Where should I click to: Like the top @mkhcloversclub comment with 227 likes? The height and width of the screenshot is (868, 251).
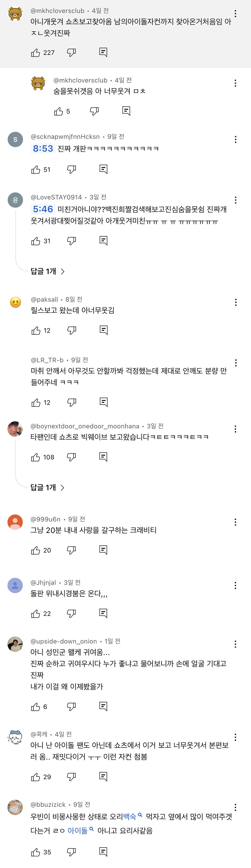[35, 52]
